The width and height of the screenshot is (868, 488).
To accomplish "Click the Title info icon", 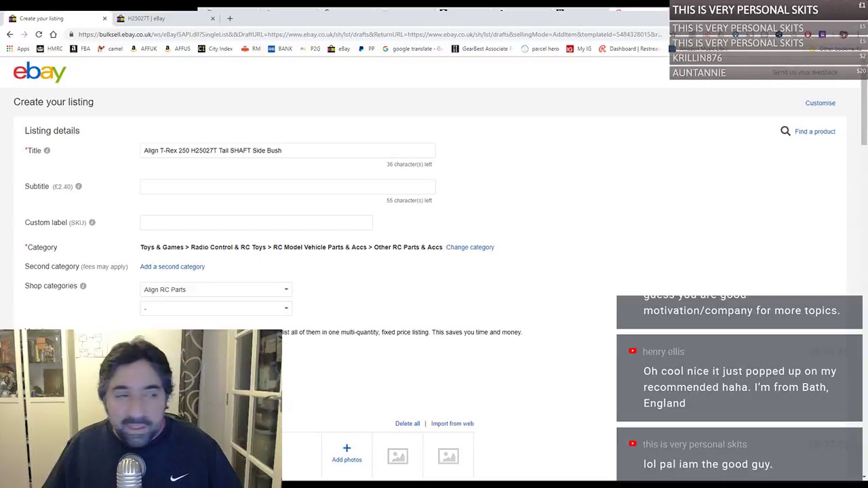I will point(47,150).
